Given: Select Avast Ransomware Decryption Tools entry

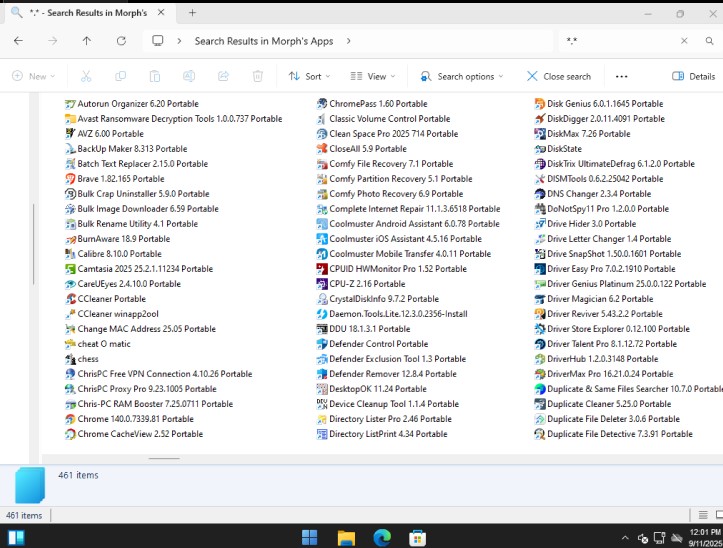Looking at the screenshot, I should (174, 119).
